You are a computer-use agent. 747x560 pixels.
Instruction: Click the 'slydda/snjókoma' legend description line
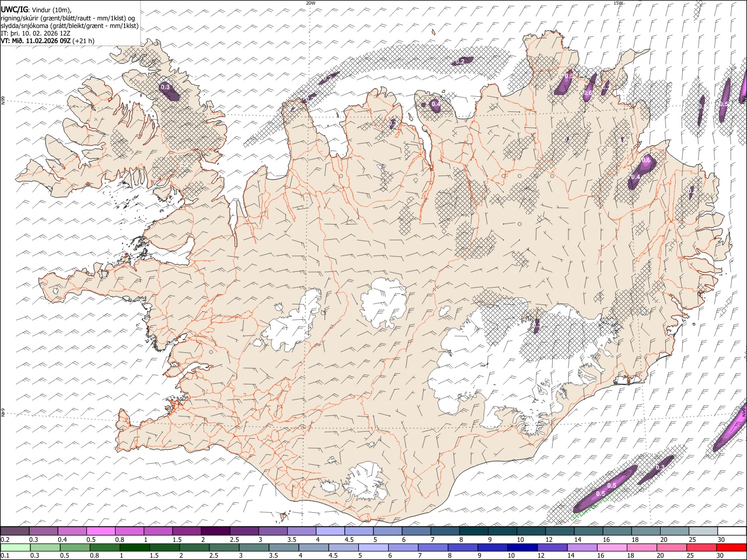tap(69, 26)
